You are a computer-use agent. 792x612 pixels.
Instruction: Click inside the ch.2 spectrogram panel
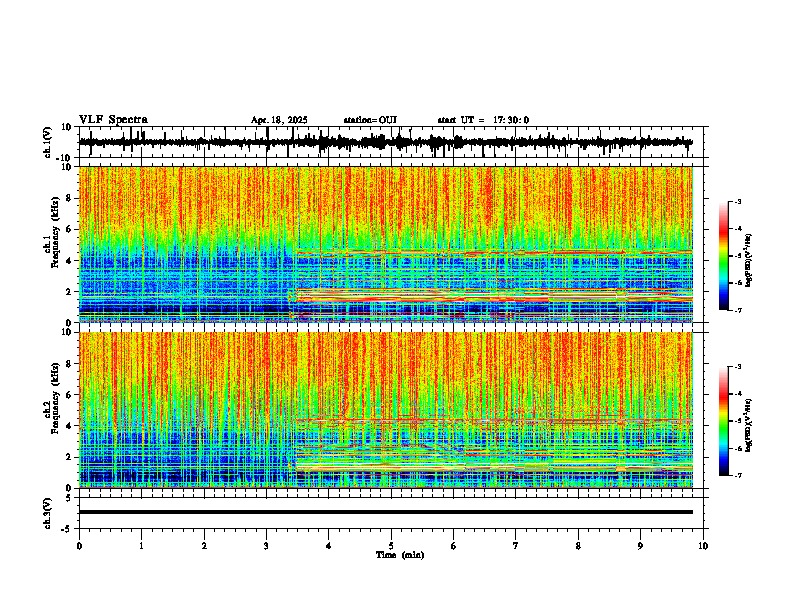click(386, 410)
